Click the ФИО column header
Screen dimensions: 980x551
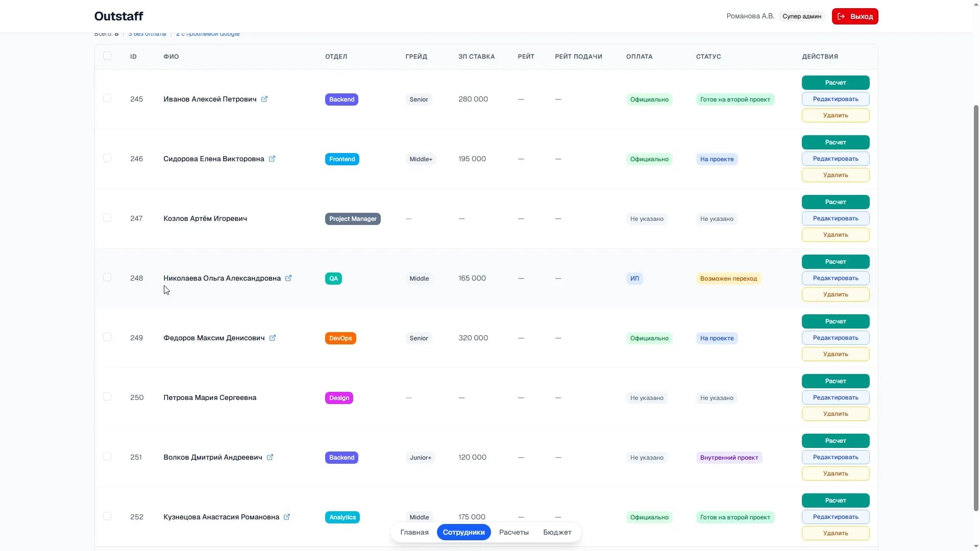[x=171, y=57]
